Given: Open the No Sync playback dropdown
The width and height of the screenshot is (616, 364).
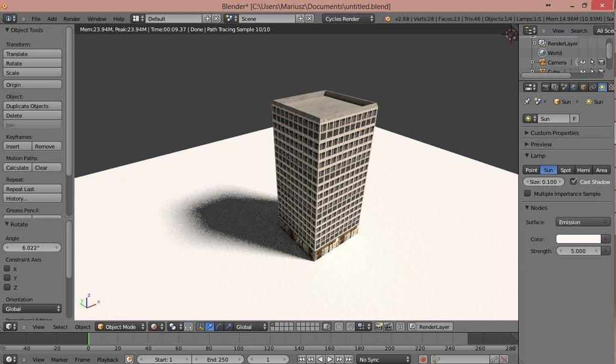Looking at the screenshot, I should [383, 359].
